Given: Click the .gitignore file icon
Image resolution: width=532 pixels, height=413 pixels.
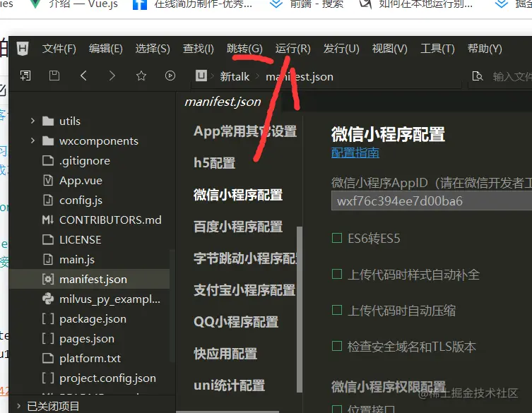Looking at the screenshot, I should [x=48, y=160].
